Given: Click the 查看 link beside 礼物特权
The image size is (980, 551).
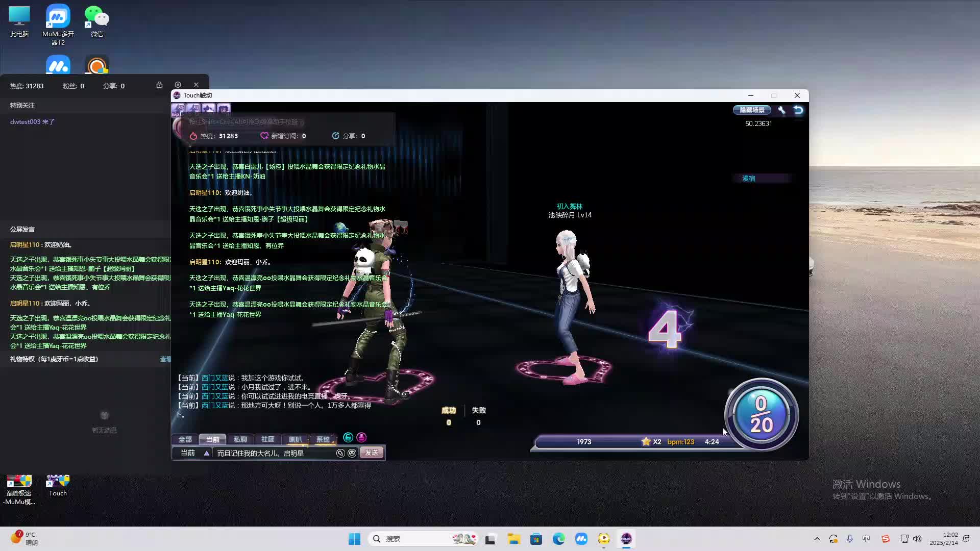Looking at the screenshot, I should point(165,359).
